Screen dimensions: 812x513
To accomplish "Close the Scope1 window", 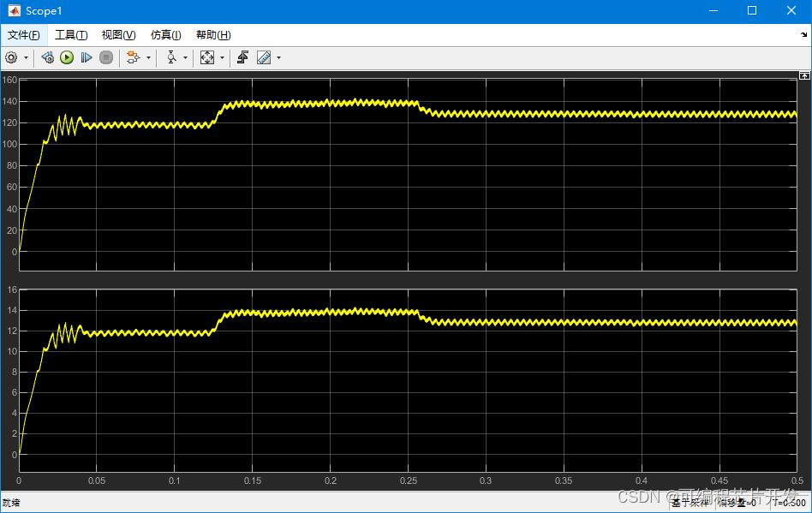I will click(791, 11).
